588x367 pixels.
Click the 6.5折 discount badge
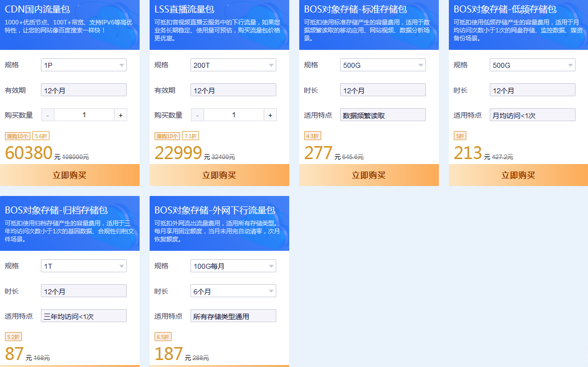click(163, 337)
